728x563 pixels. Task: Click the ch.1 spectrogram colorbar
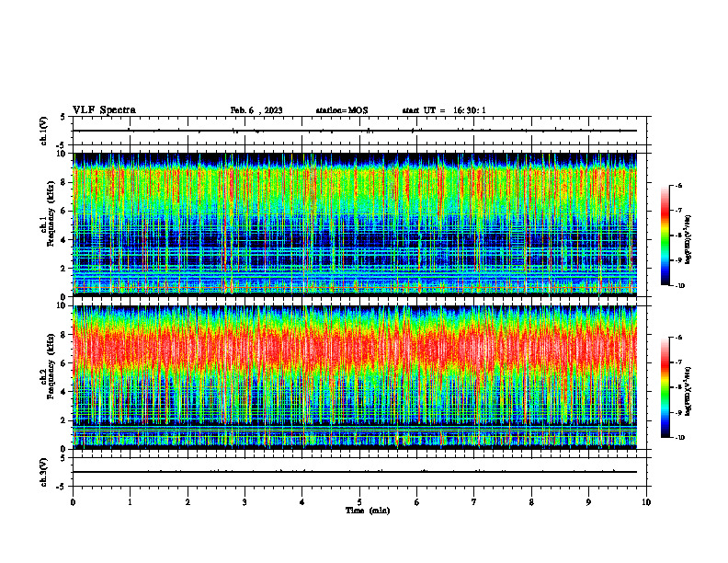pyautogui.click(x=665, y=236)
